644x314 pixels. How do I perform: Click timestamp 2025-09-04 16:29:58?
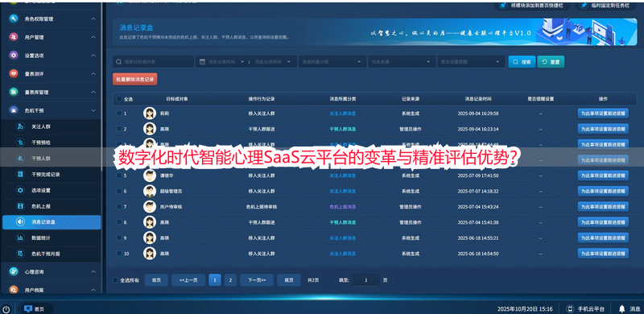[x=478, y=114]
